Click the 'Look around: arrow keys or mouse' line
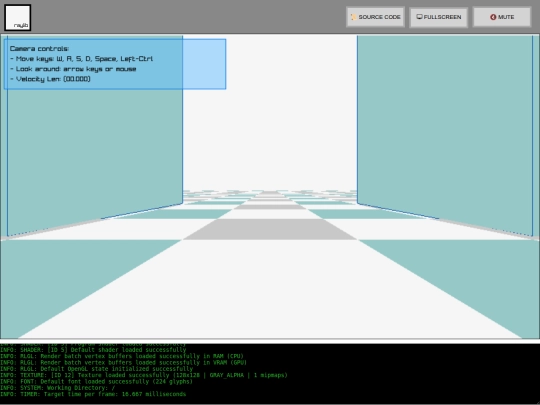 point(73,69)
